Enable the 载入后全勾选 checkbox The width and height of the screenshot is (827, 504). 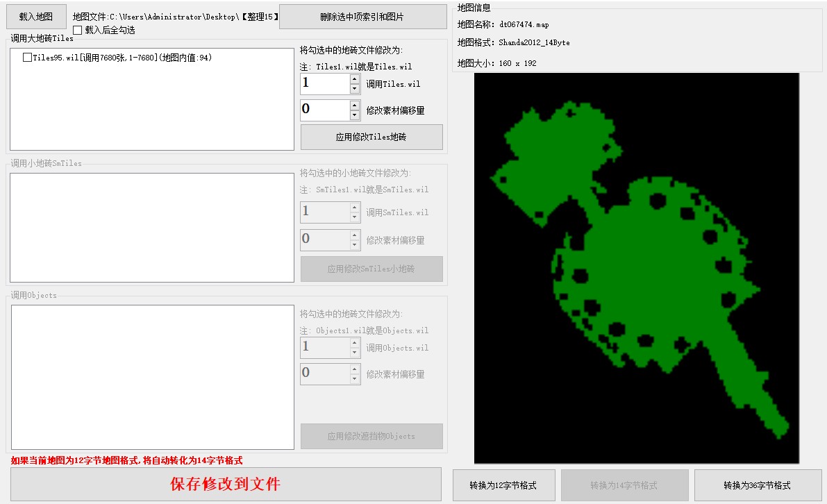click(x=78, y=30)
